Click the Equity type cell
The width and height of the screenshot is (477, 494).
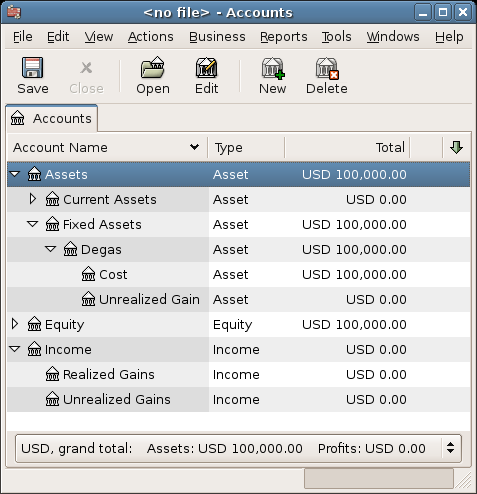(233, 325)
